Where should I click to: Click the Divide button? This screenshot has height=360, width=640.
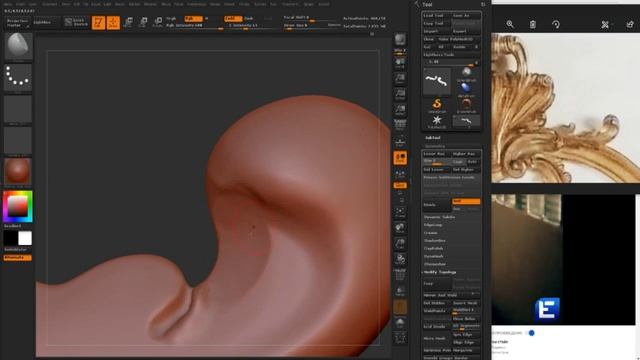point(437,205)
